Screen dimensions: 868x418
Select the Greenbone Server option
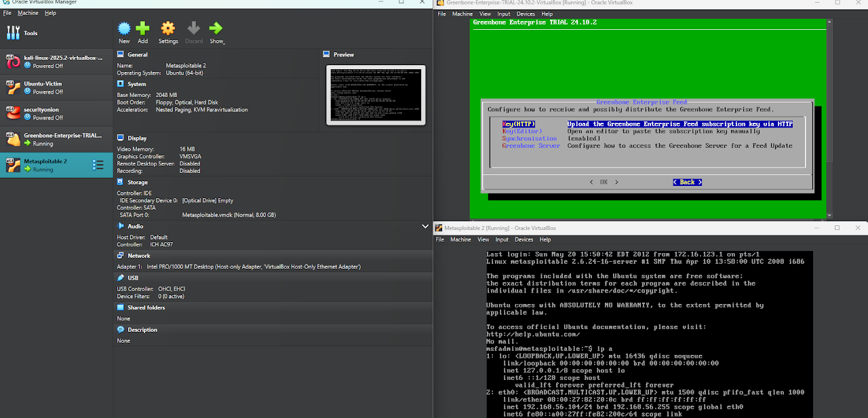(x=530, y=146)
